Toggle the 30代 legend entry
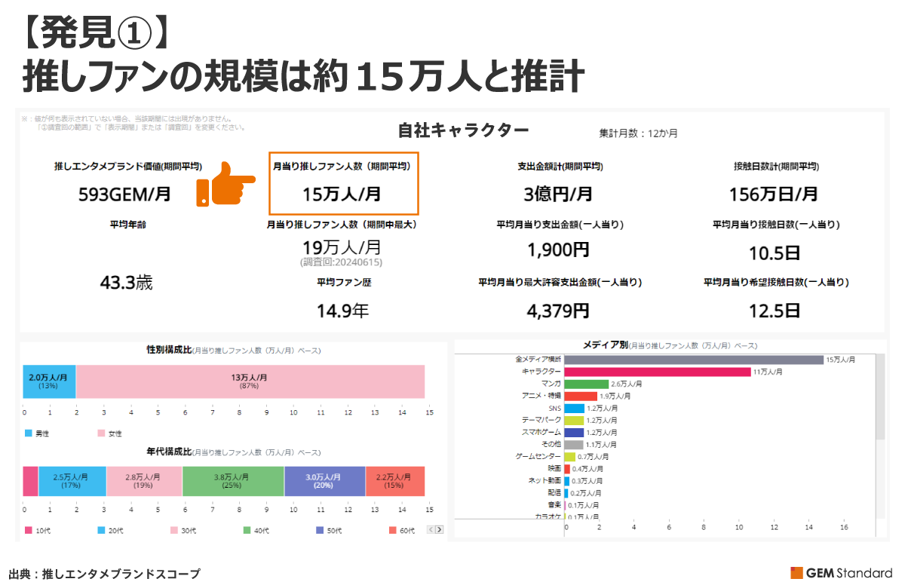The width and height of the screenshot is (905, 588). [x=182, y=531]
